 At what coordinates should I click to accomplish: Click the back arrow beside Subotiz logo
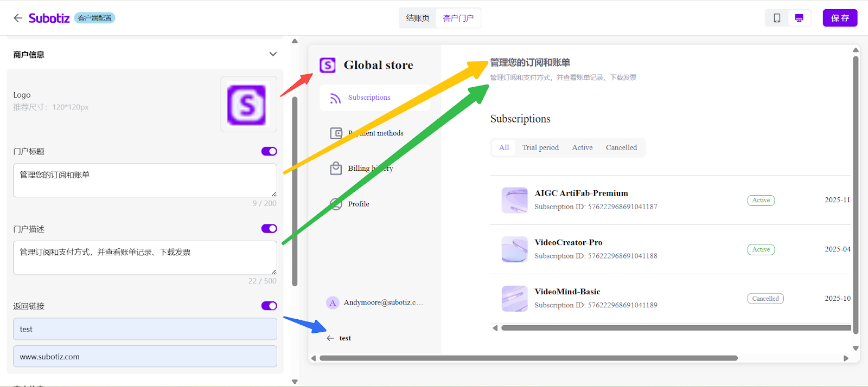coord(18,18)
